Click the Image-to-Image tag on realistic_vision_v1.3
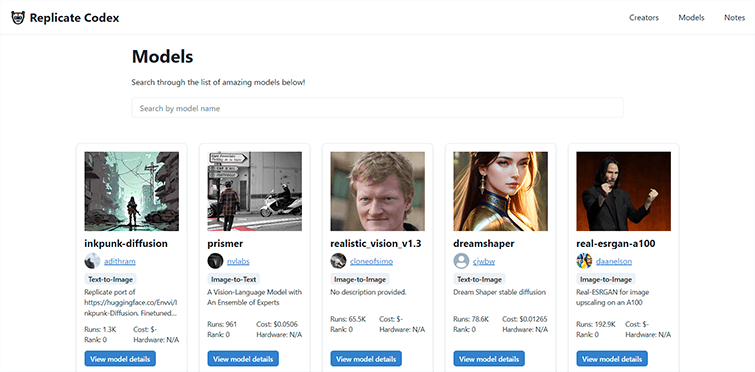The height and width of the screenshot is (372, 755). 360,279
